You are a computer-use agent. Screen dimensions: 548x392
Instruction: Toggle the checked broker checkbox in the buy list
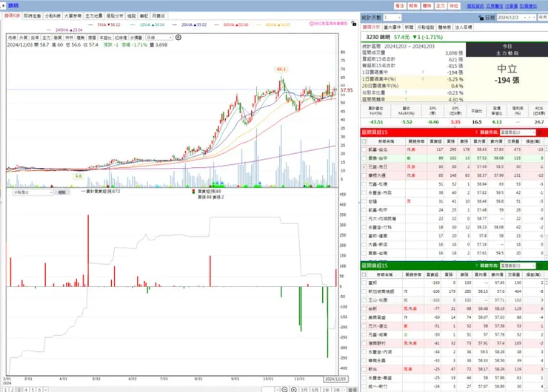click(x=364, y=167)
